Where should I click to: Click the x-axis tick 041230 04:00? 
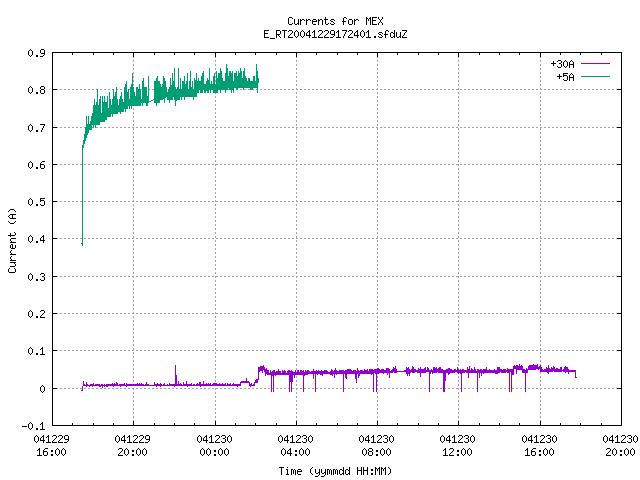(295, 446)
